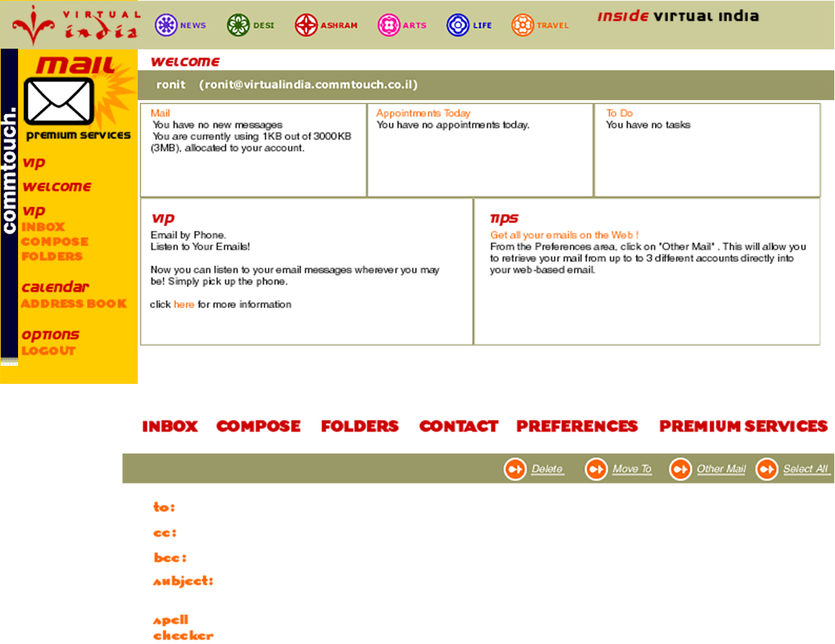This screenshot has height=644, width=835.
Task: Click the "cc:" field label
Action: tap(165, 533)
